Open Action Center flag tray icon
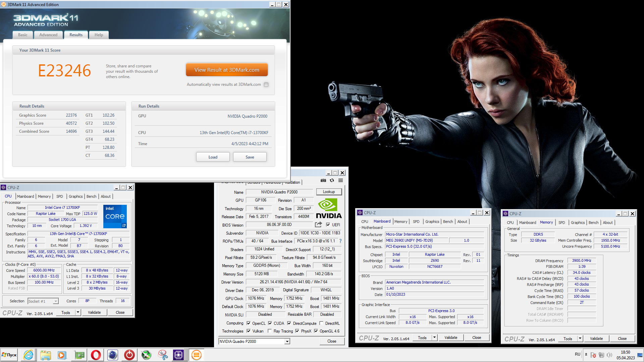Image resolution: width=644 pixels, height=362 pixels. tap(593, 355)
